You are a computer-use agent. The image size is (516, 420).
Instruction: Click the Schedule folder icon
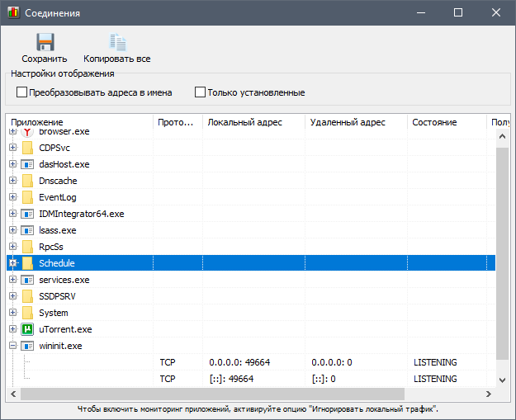[x=27, y=263]
